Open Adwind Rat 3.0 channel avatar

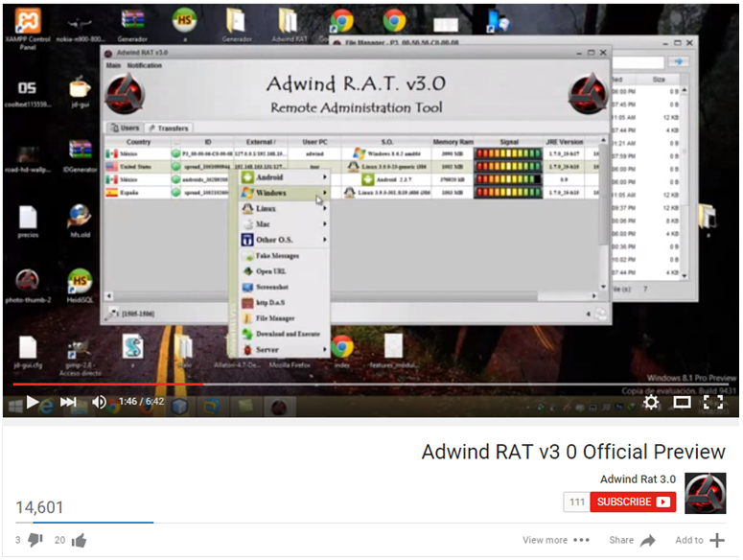705,493
